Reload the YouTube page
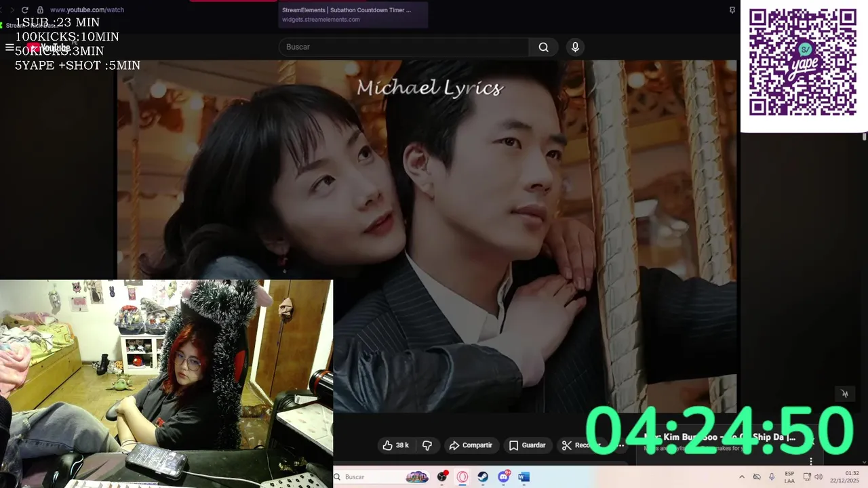Image resolution: width=868 pixels, height=488 pixels. (25, 10)
